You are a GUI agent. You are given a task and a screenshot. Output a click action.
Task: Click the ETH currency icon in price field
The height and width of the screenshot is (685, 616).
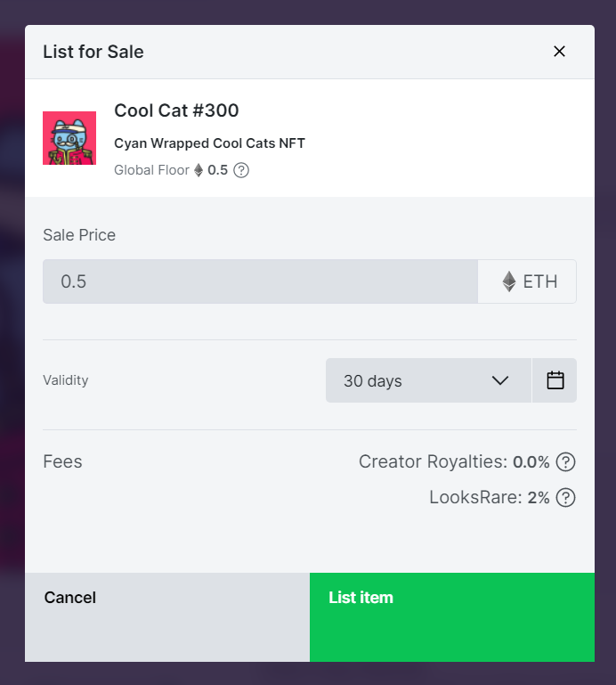click(x=509, y=281)
